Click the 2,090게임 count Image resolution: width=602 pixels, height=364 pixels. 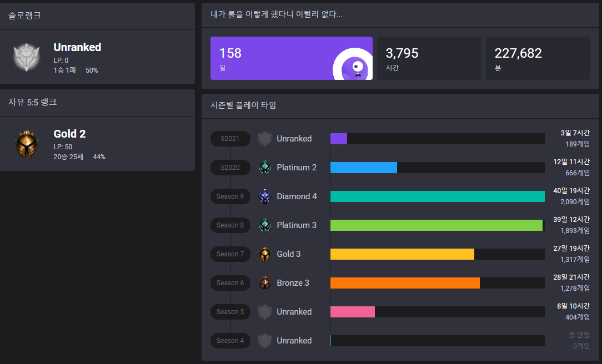(575, 202)
